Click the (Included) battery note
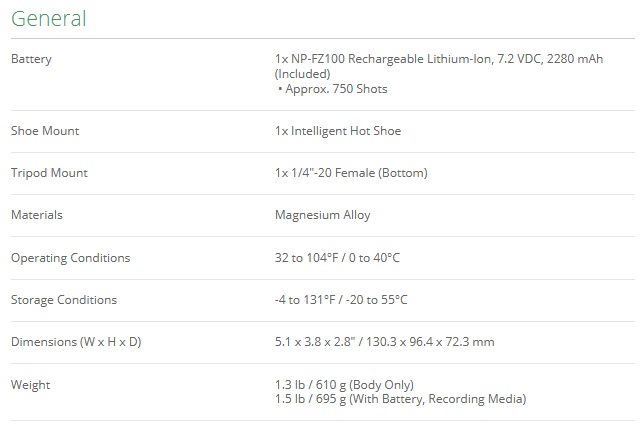 [302, 74]
